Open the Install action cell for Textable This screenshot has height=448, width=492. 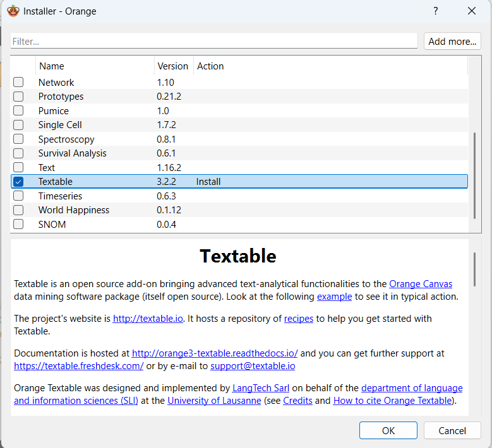[x=208, y=182]
